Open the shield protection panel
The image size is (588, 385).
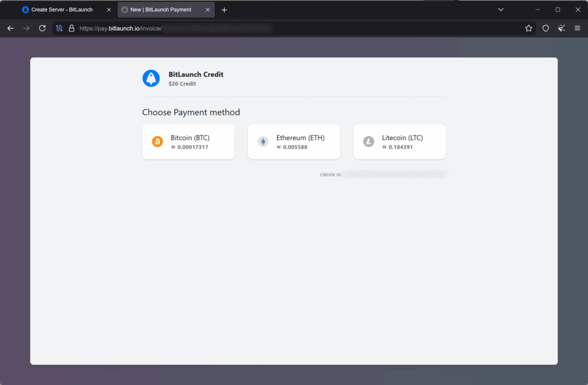pyautogui.click(x=546, y=28)
